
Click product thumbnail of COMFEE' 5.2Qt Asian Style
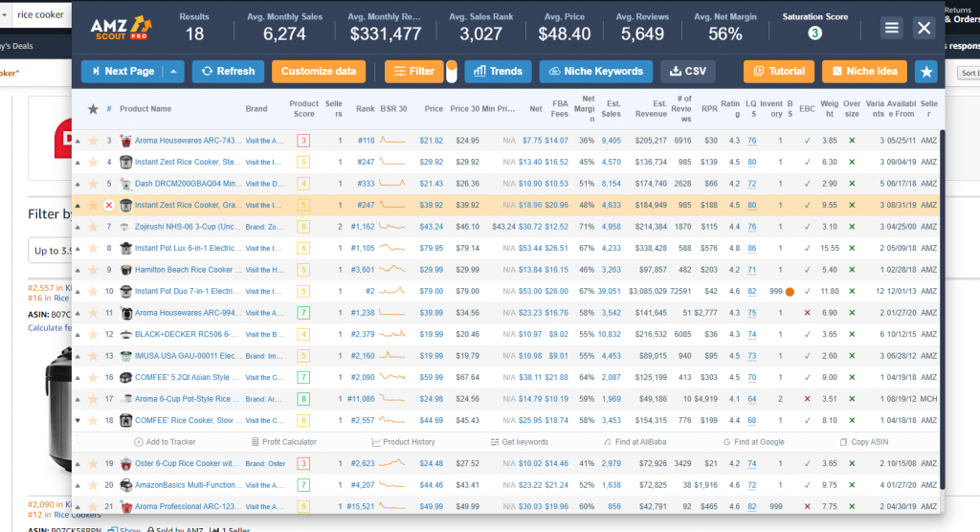pyautogui.click(x=125, y=378)
